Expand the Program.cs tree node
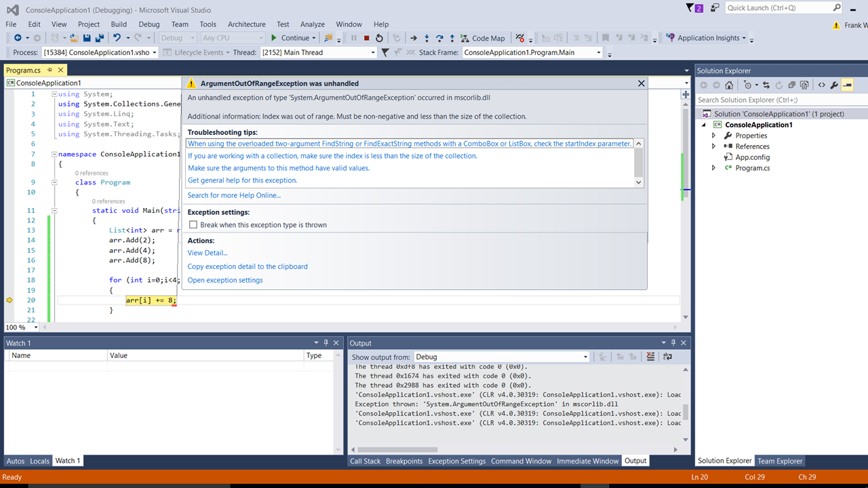 713,168
